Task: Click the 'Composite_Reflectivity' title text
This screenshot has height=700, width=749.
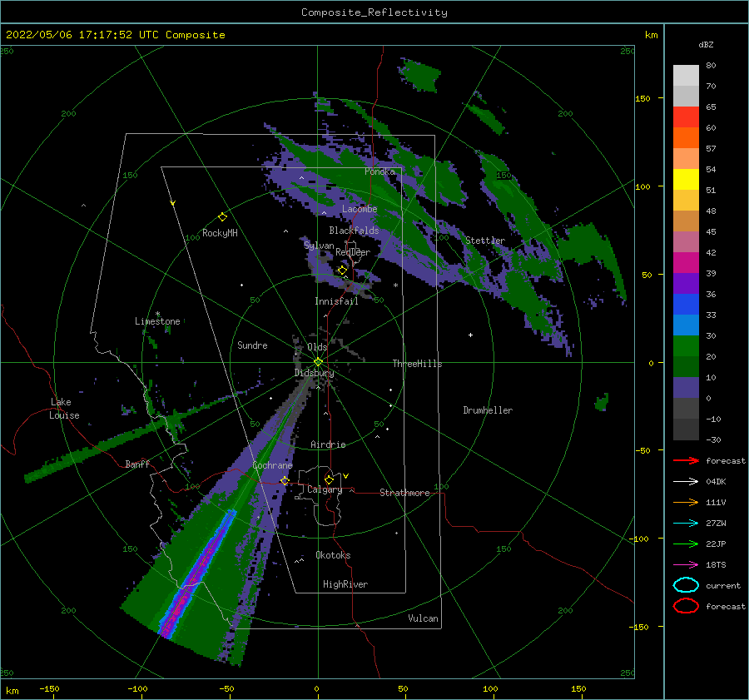Action: 374,12
